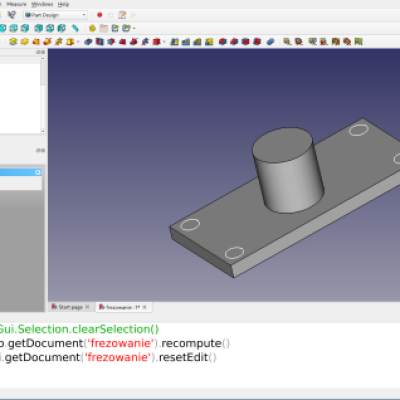400x400 pixels.
Task: Click the yellow Create part icon
Action: pyautogui.click(x=92, y=28)
